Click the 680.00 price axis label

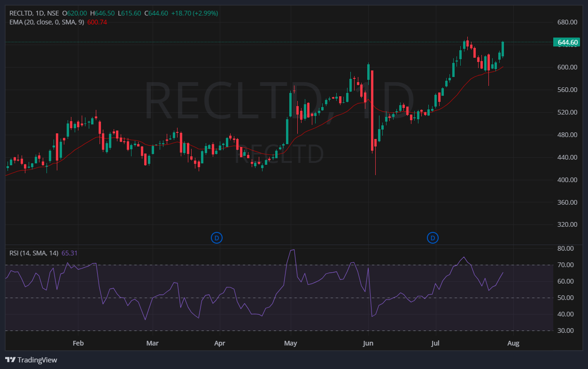click(567, 22)
